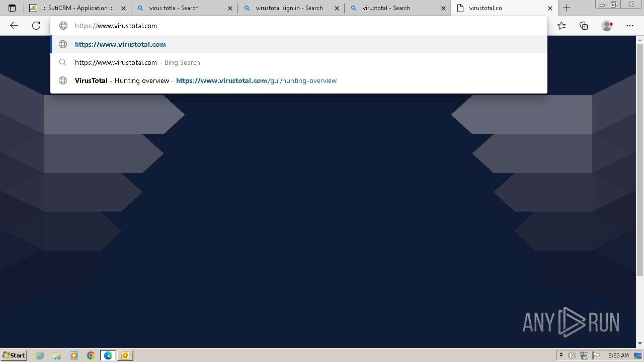Close the 'virustotal sign in - Search' tab

pos(337,8)
